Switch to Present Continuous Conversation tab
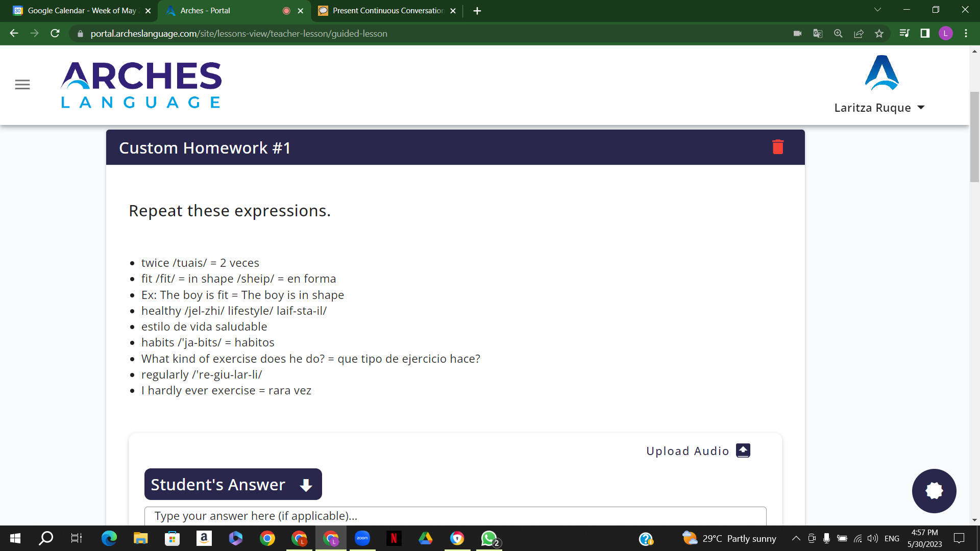Screen dimensions: 980x551 (386, 11)
